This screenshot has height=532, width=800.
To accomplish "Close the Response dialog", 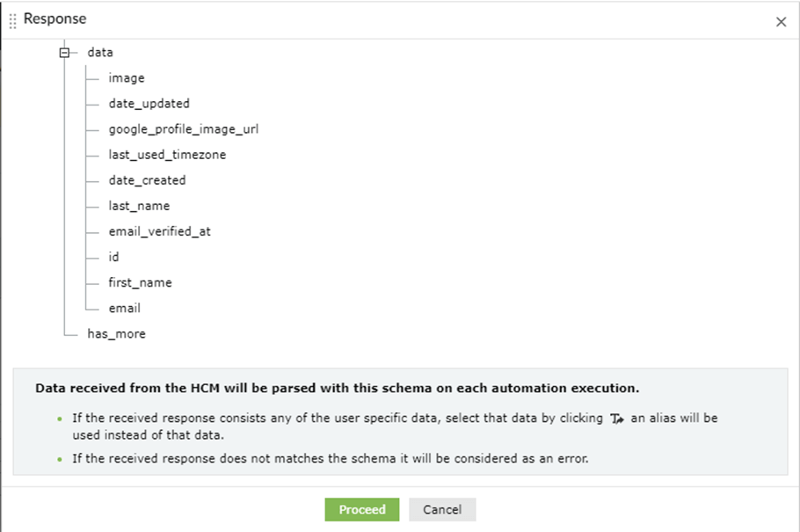I will click(781, 22).
